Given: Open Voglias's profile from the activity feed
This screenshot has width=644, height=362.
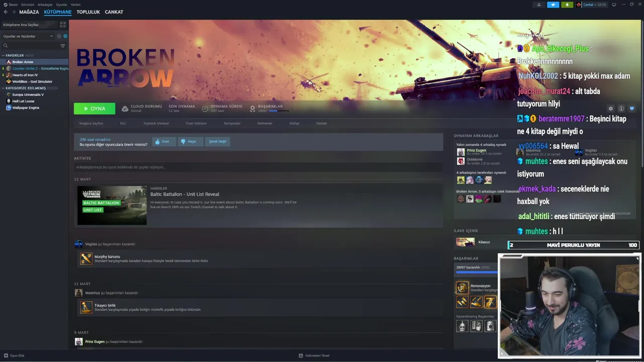Looking at the screenshot, I should pyautogui.click(x=91, y=244).
